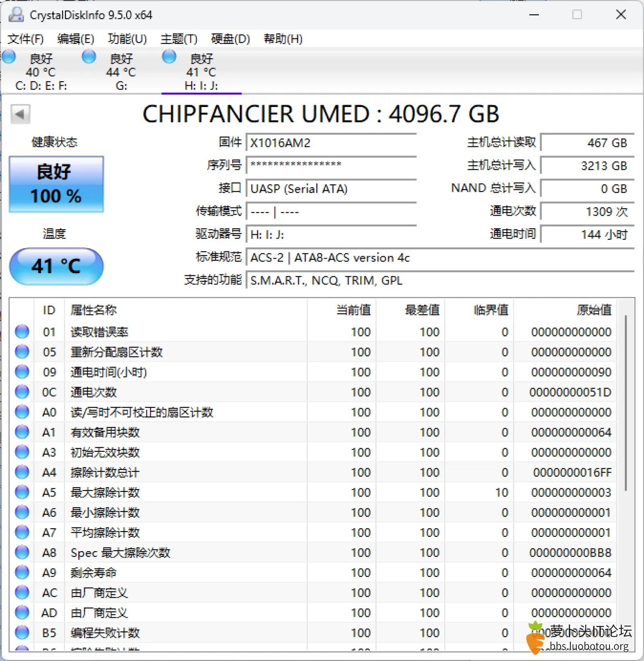Click the 良好 100 % health status button
644x661 pixels.
pos(56,184)
